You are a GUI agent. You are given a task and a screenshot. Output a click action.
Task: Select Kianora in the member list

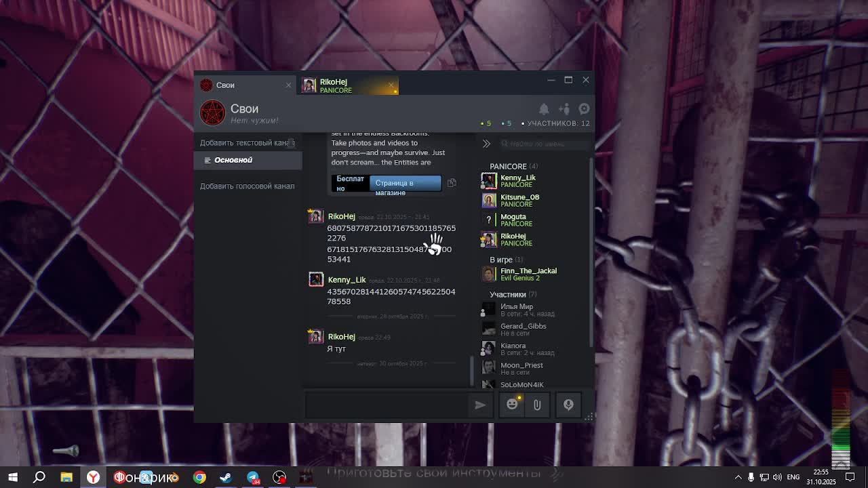533,349
